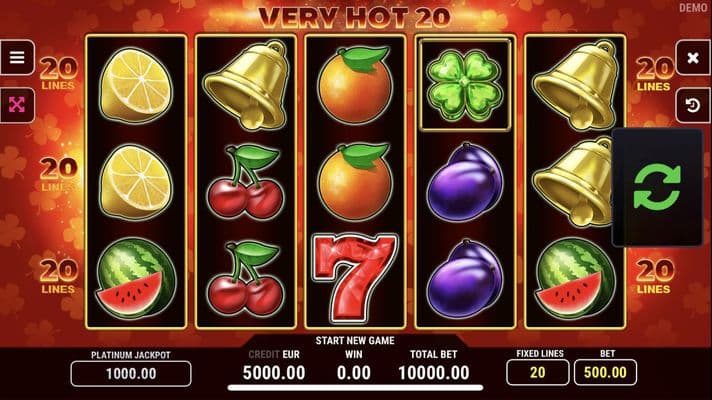
Task: Click the Total Bet 10000.00 value
Action: tap(434, 373)
